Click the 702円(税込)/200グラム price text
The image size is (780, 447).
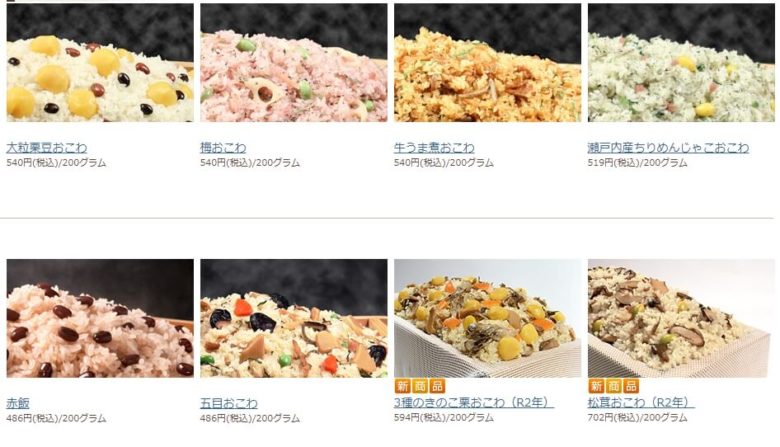(x=637, y=418)
